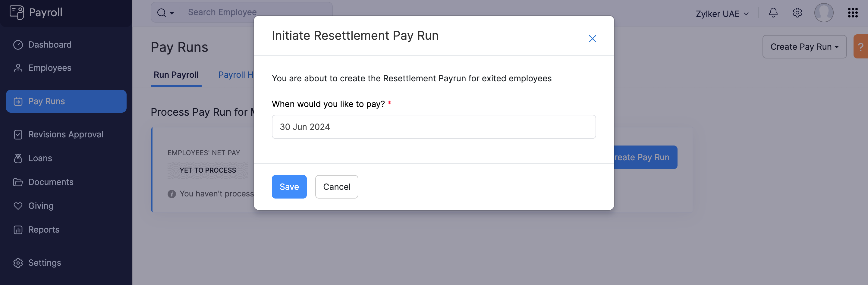Open the search filter dropdown arrow
This screenshot has width=868, height=285.
(x=172, y=13)
